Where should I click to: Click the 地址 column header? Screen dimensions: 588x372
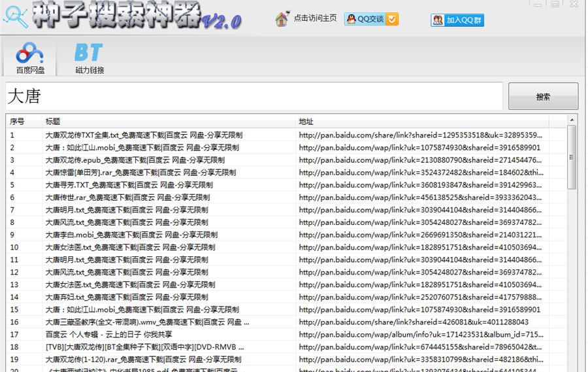point(422,121)
